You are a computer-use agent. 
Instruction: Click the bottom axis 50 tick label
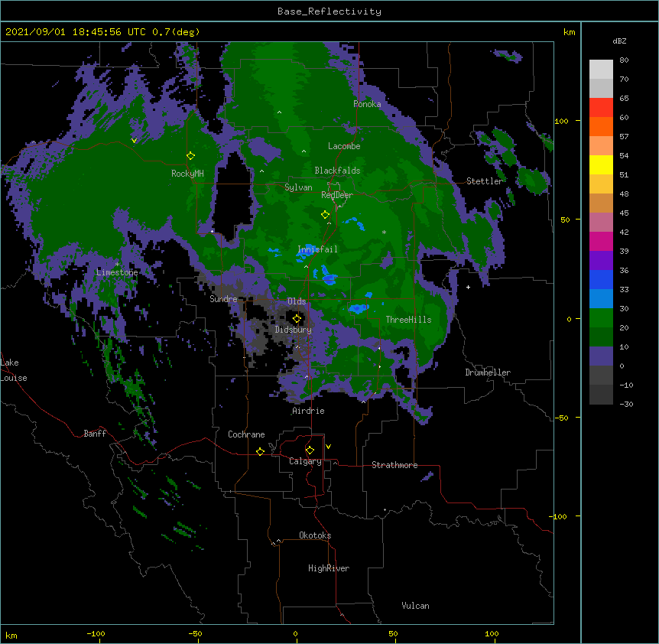pos(393,633)
